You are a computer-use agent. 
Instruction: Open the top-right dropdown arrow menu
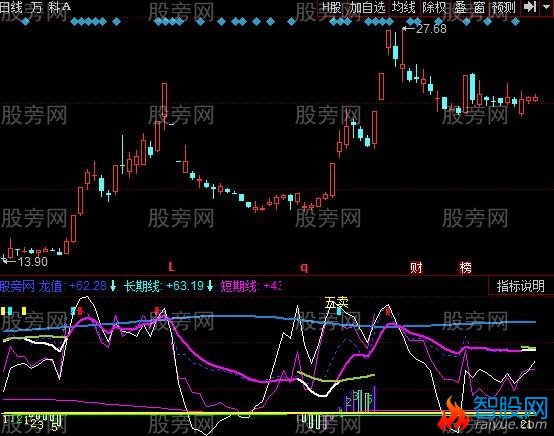[546, 7]
